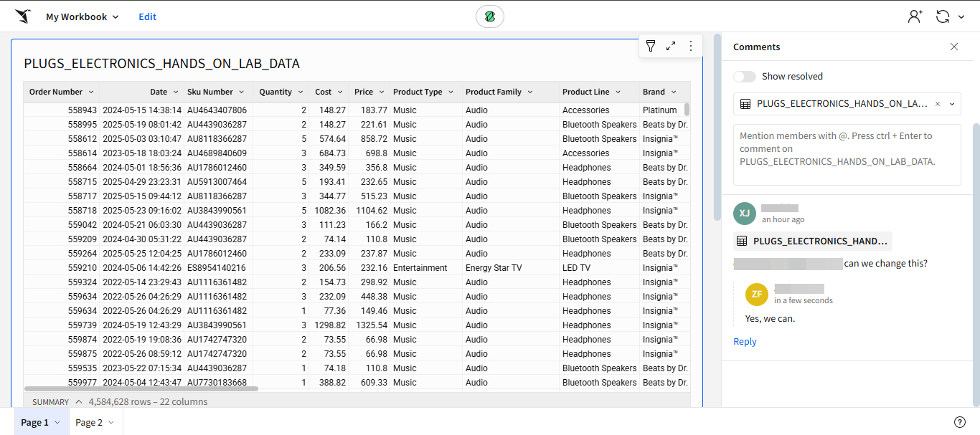Open the Brand column dropdown

click(674, 92)
